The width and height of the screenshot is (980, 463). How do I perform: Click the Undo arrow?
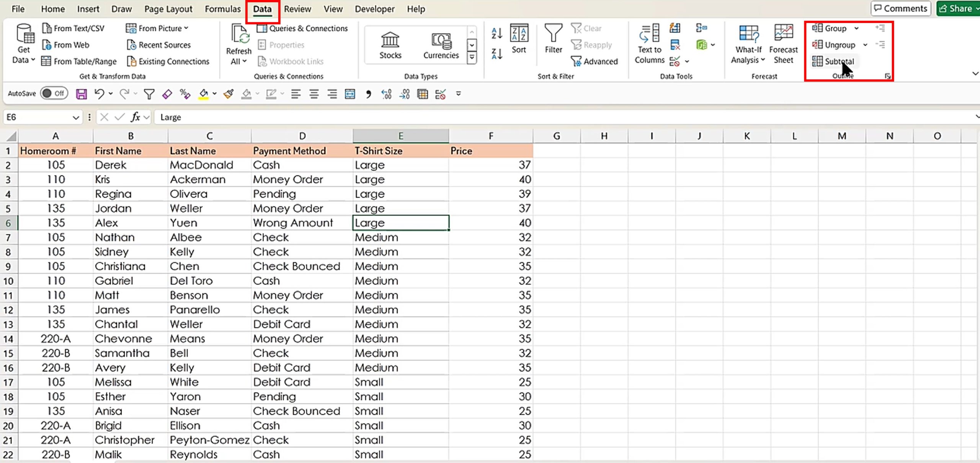99,94
